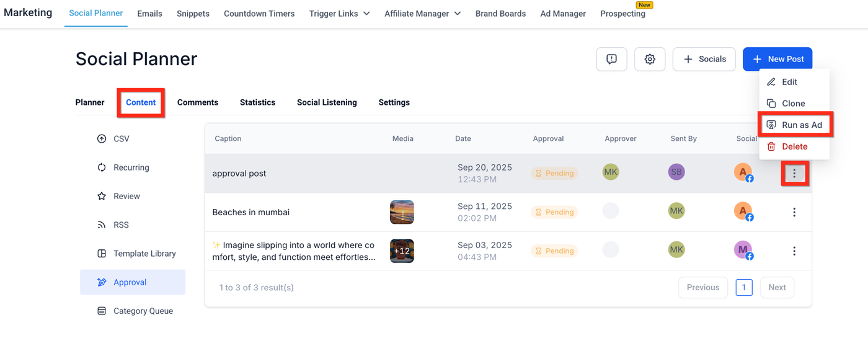Click the Beaches in mumbai media thumbnail

[402, 212]
